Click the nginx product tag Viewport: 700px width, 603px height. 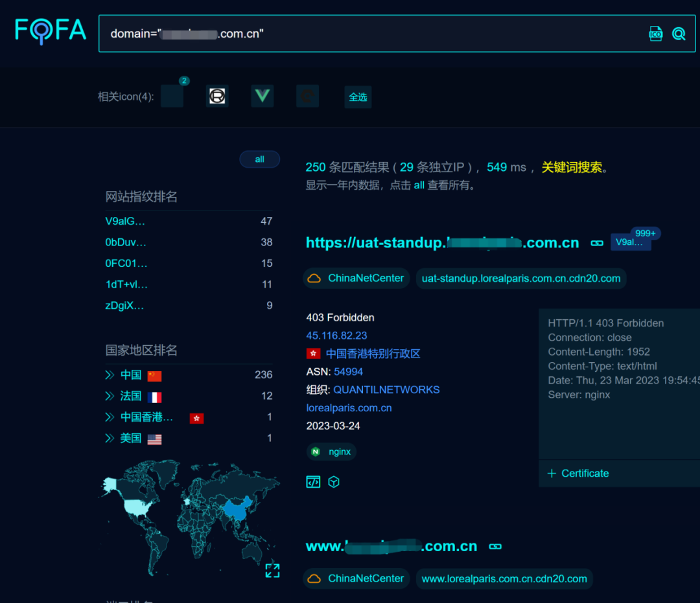click(332, 452)
